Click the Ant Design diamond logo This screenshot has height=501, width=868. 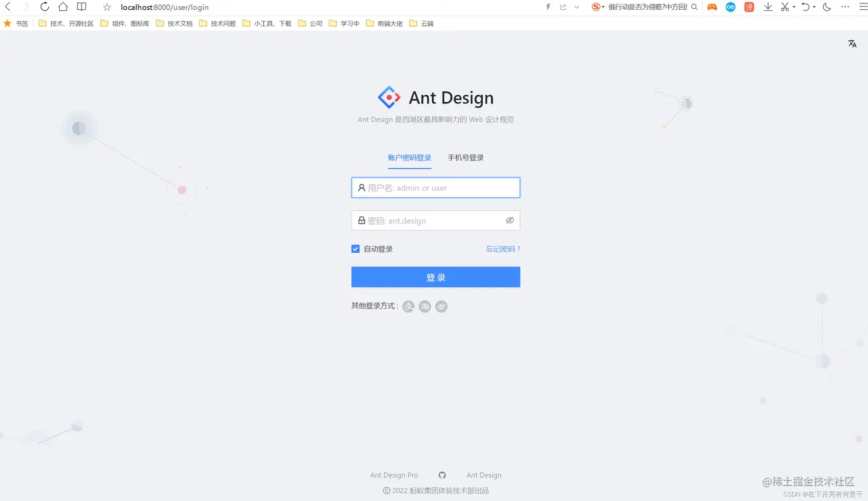(389, 98)
